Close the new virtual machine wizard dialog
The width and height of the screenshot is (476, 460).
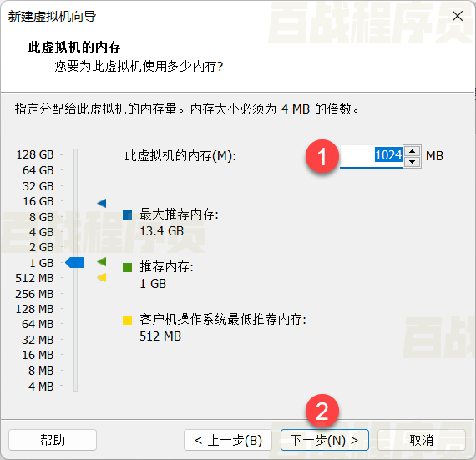point(457,16)
